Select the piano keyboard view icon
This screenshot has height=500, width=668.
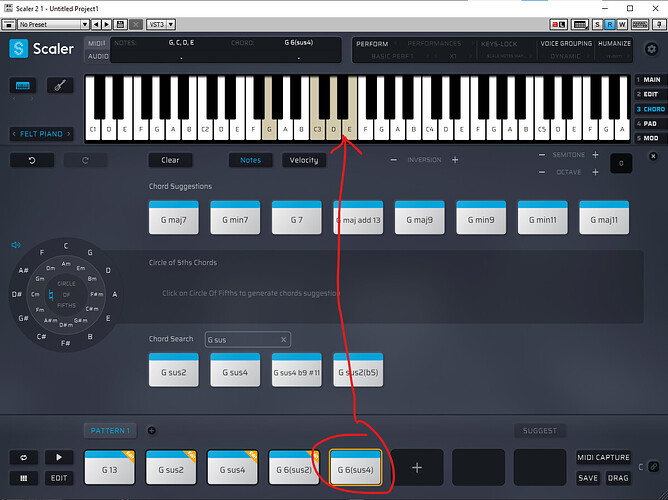click(23, 86)
